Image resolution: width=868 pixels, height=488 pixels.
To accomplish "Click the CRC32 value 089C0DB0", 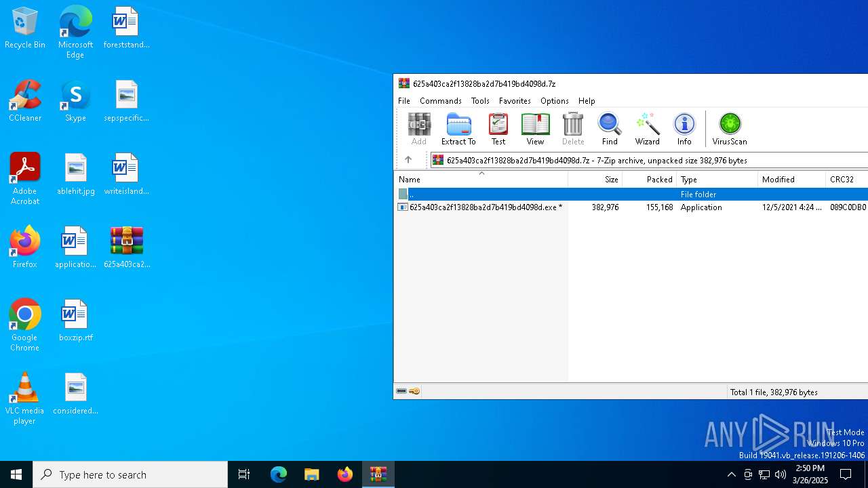I will click(848, 207).
